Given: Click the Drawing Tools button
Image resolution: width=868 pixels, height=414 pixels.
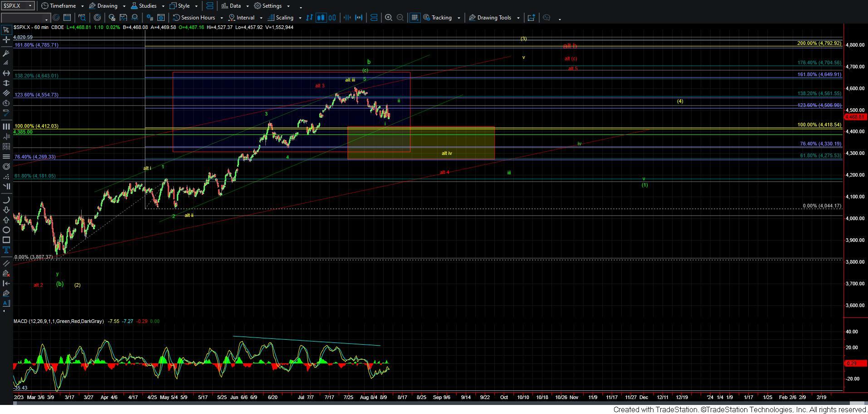Looking at the screenshot, I should tap(490, 18).
